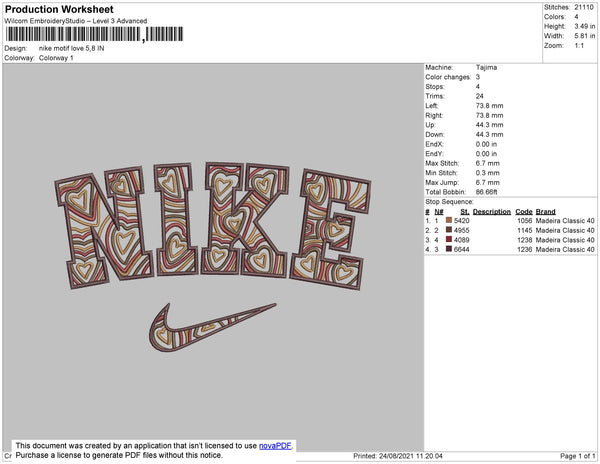Image resolution: width=600 pixels, height=464 pixels.
Task: Click the 'Left:' label
Action: 432,106
